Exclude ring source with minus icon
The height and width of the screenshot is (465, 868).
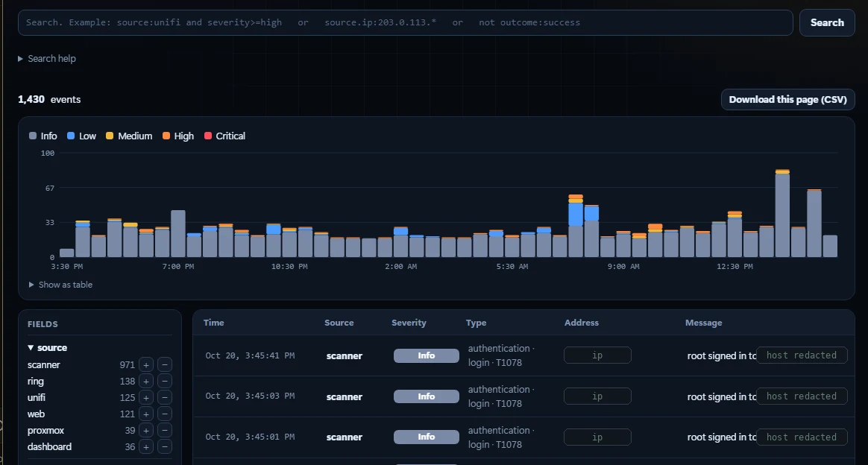164,381
